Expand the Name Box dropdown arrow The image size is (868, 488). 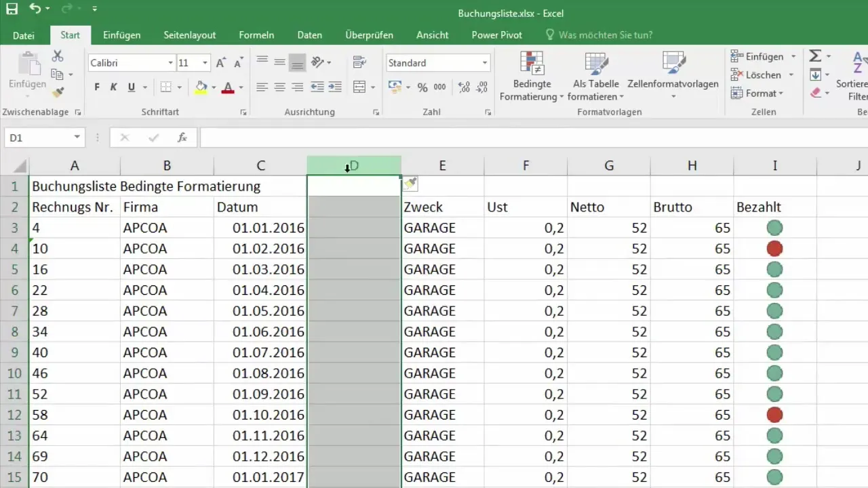pos(77,138)
